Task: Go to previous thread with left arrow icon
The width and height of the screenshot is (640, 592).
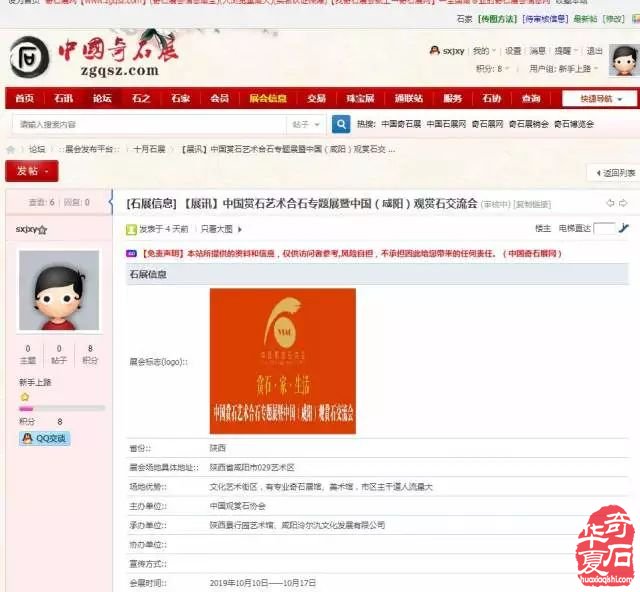Action: coord(610,203)
